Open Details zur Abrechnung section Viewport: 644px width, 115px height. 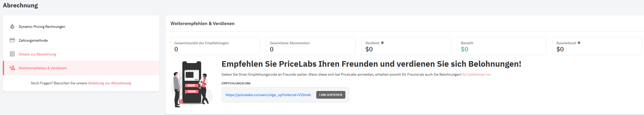click(37, 54)
